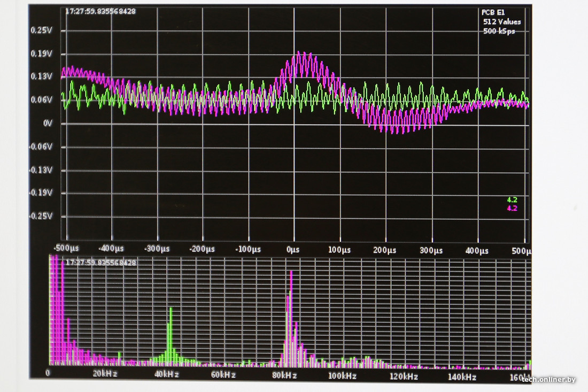
Task: Click the 0.25V vertical axis label
Action: click(x=41, y=30)
